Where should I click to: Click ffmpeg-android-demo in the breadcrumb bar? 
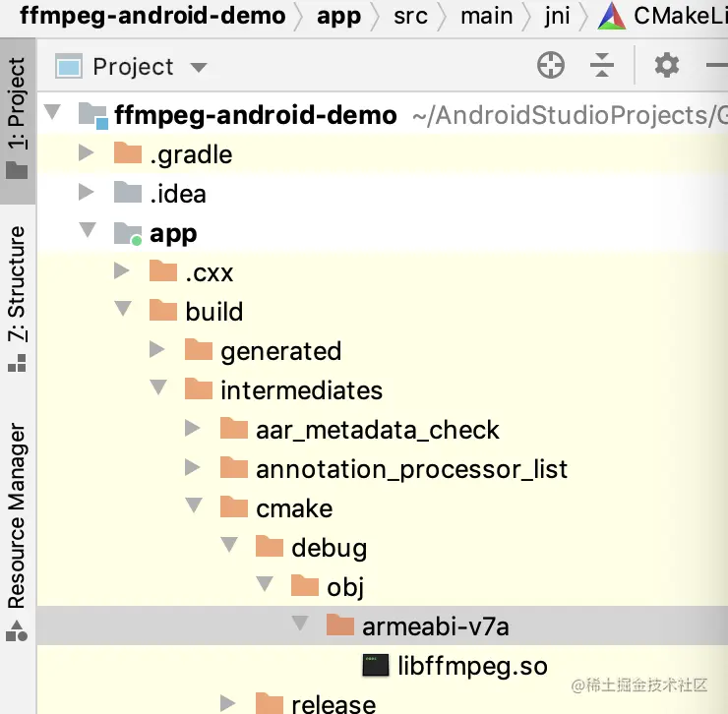(x=152, y=16)
